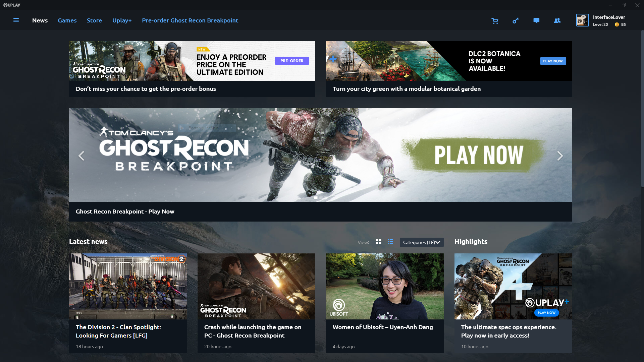Open Pre-order Ghost Recon Breakpoint tab

coord(190,20)
